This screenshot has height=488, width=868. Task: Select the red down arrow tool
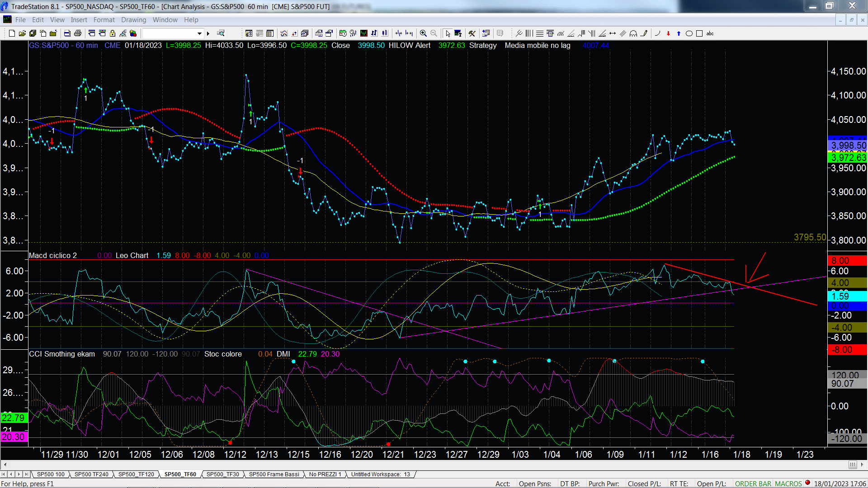(x=668, y=33)
